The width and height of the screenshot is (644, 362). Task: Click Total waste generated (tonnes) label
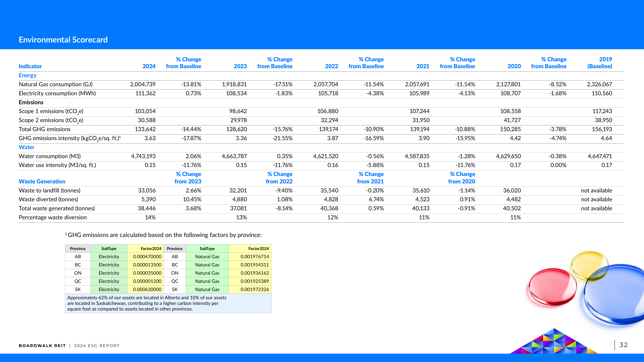(x=57, y=208)
